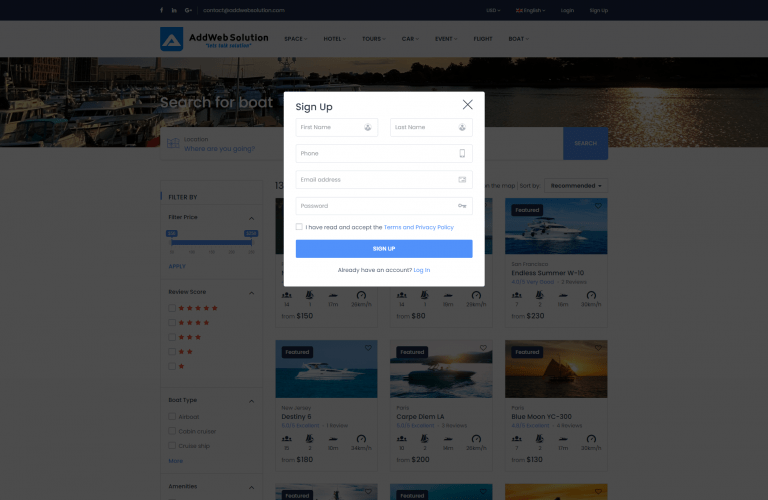Click the user icon in Last Name field

(462, 127)
